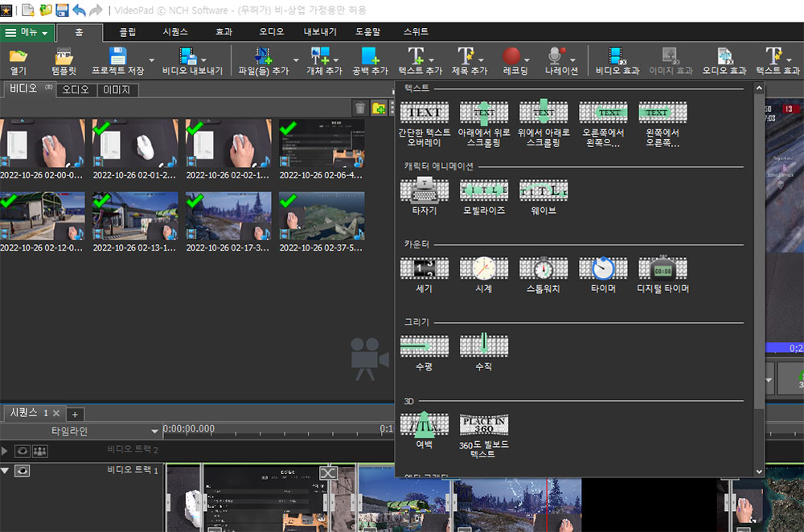This screenshot has width=804, height=532.
Task: Click Add Blank (공백 추가)
Action: (370, 61)
